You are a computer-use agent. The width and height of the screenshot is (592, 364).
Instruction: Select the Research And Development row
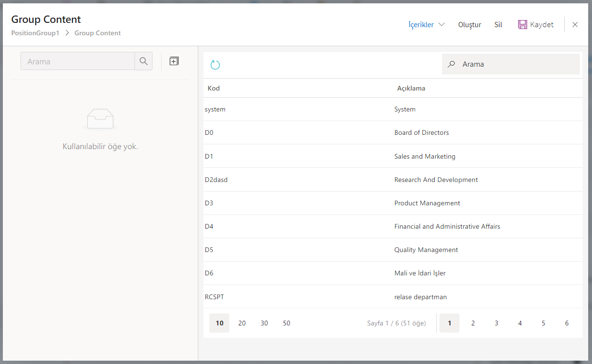(436, 180)
